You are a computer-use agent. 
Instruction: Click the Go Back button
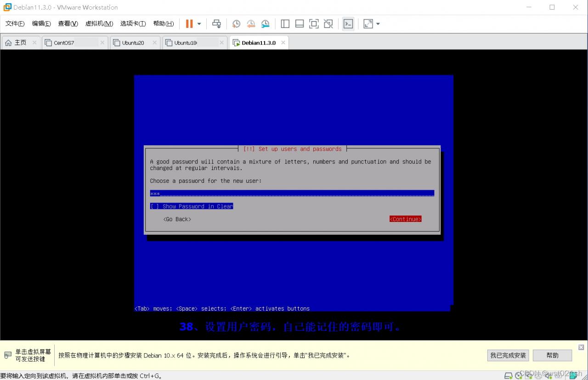point(177,219)
